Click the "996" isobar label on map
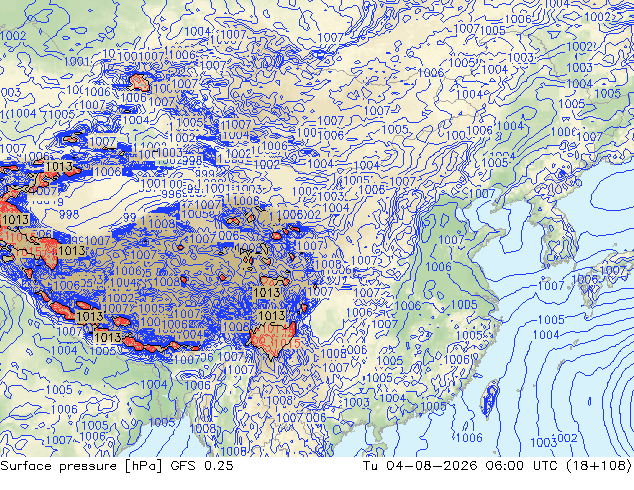This screenshot has height=490, width=634. click(171, 194)
